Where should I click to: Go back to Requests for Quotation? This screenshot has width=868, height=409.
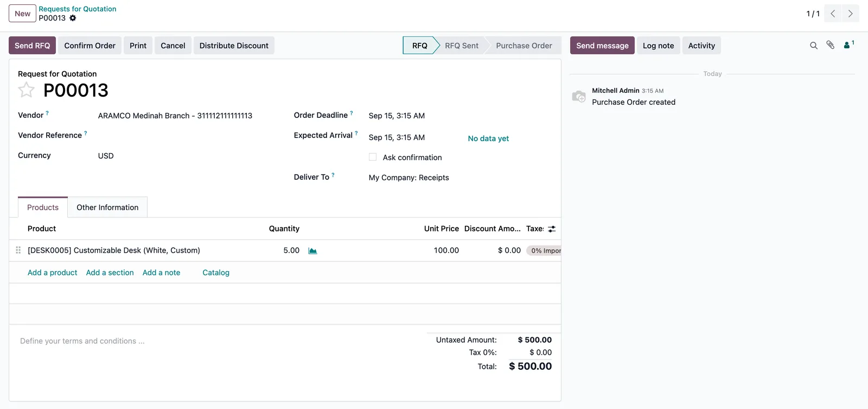(78, 9)
